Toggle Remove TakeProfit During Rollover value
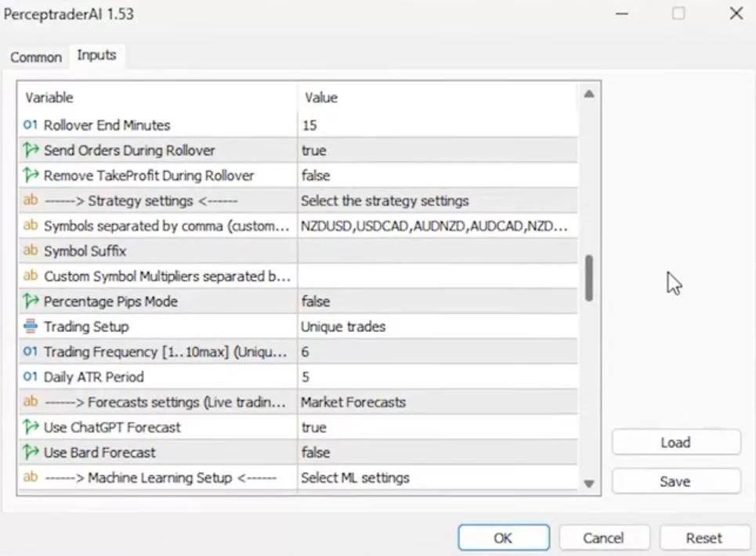This screenshot has height=556, width=756. pos(437,175)
